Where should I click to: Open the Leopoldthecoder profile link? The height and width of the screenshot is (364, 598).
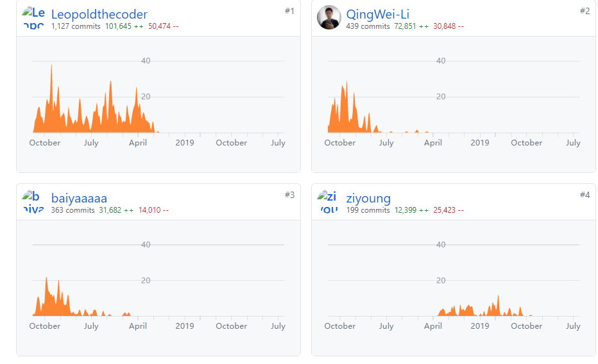tap(99, 14)
